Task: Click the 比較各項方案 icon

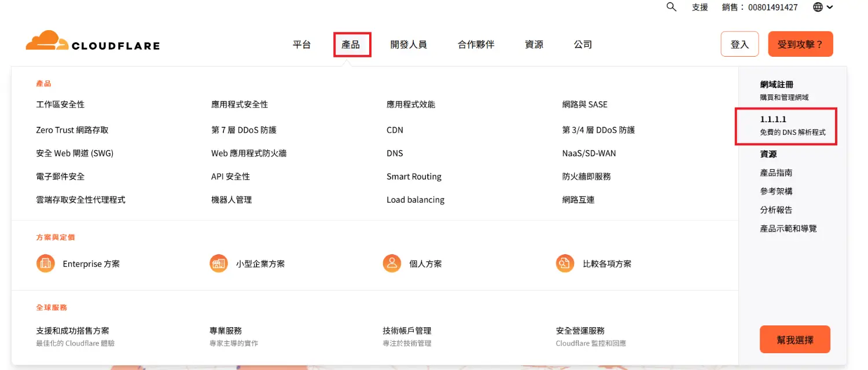Action: point(565,263)
